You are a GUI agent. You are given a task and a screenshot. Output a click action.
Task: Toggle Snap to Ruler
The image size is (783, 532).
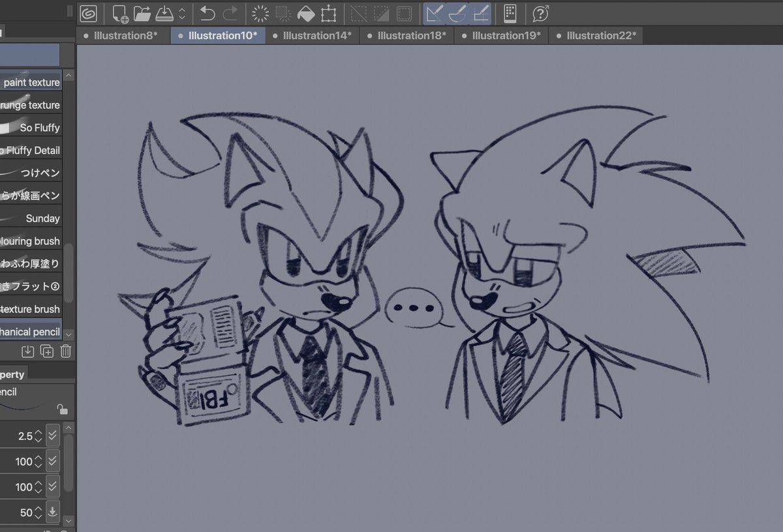pos(435,13)
